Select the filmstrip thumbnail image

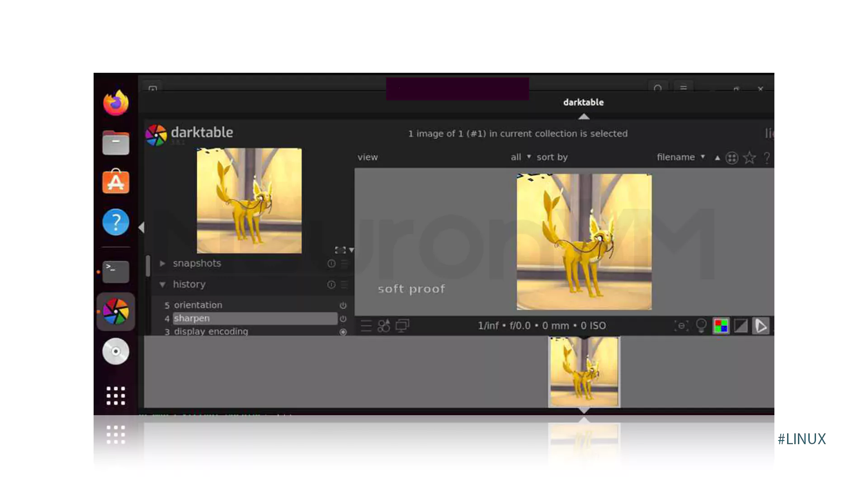coord(584,372)
